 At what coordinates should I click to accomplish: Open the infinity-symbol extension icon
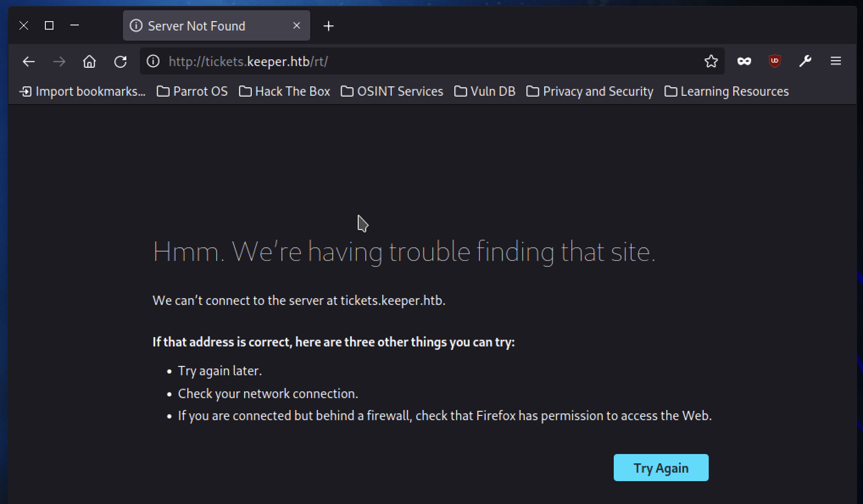click(744, 61)
